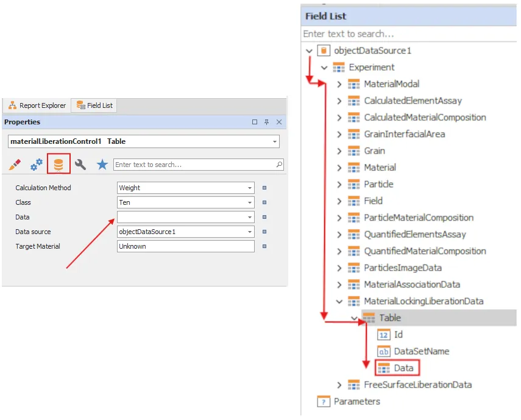This screenshot has width=521, height=420.
Task: Expand the CalculatedElementAssay node
Action: pyautogui.click(x=339, y=101)
